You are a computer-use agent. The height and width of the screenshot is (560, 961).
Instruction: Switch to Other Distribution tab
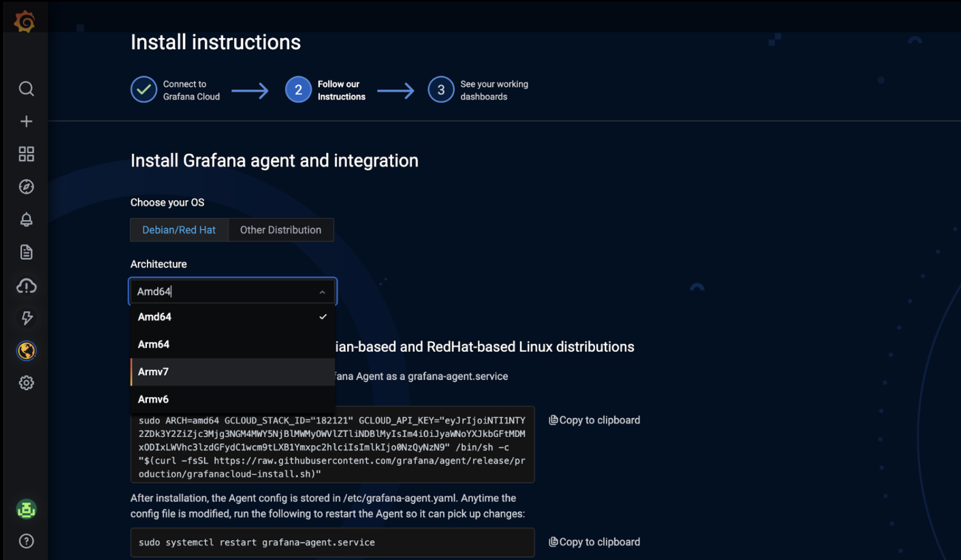[x=281, y=230]
